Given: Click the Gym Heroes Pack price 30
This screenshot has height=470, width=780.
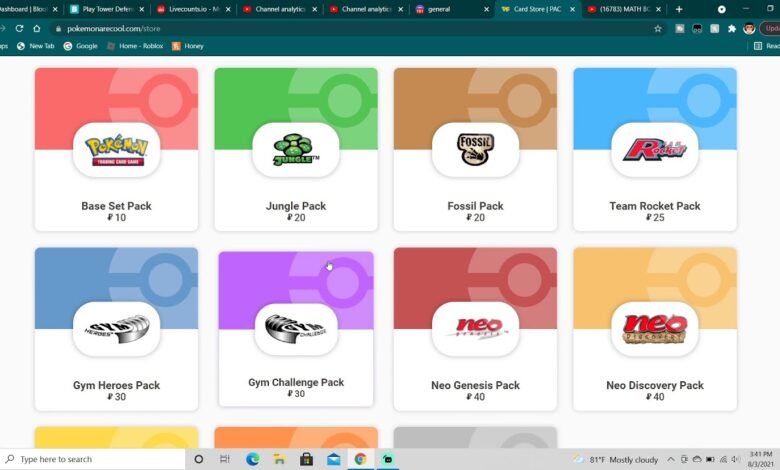Looking at the screenshot, I should coord(116,397).
